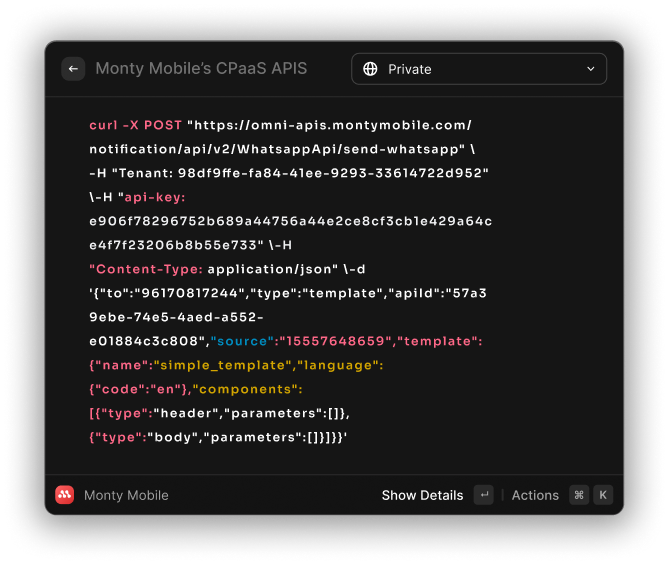Viewport: 669px width, 564px height.
Task: Click the "header" type line in the code
Action: [x=219, y=413]
